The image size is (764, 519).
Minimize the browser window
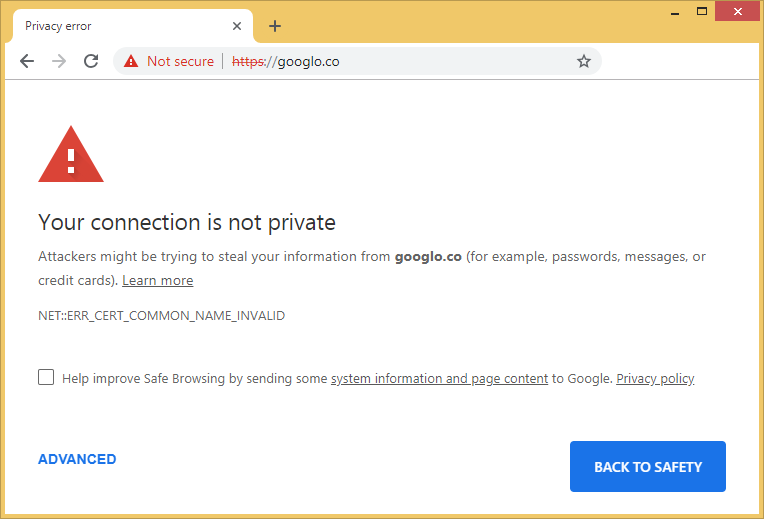point(675,12)
